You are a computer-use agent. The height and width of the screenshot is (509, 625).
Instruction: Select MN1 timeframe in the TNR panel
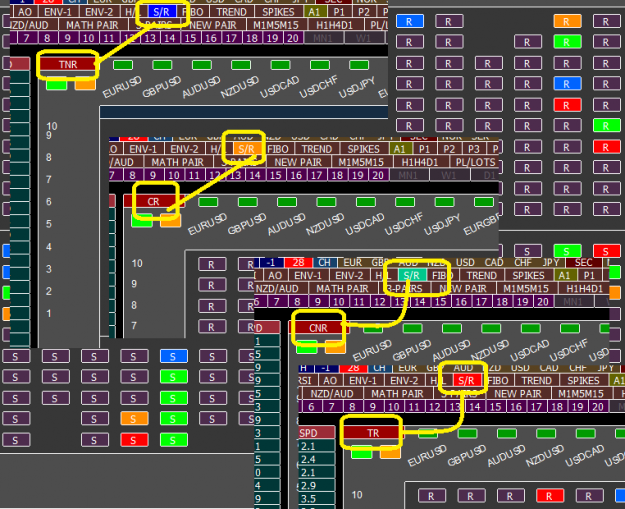323,38
